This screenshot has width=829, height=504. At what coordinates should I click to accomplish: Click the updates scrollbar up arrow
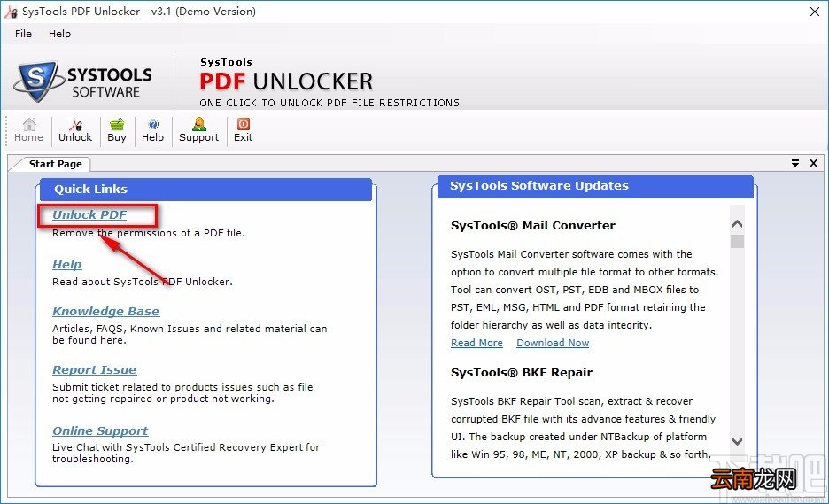737,224
